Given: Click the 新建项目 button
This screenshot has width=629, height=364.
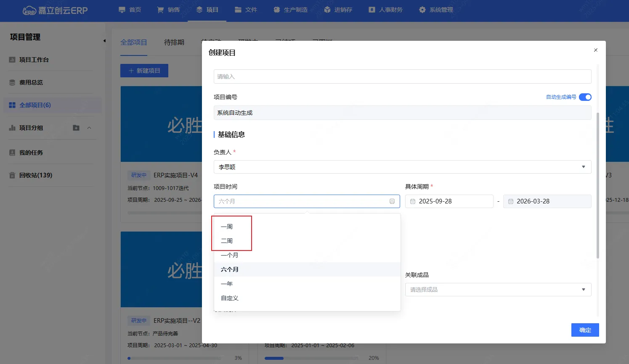Looking at the screenshot, I should click(144, 71).
